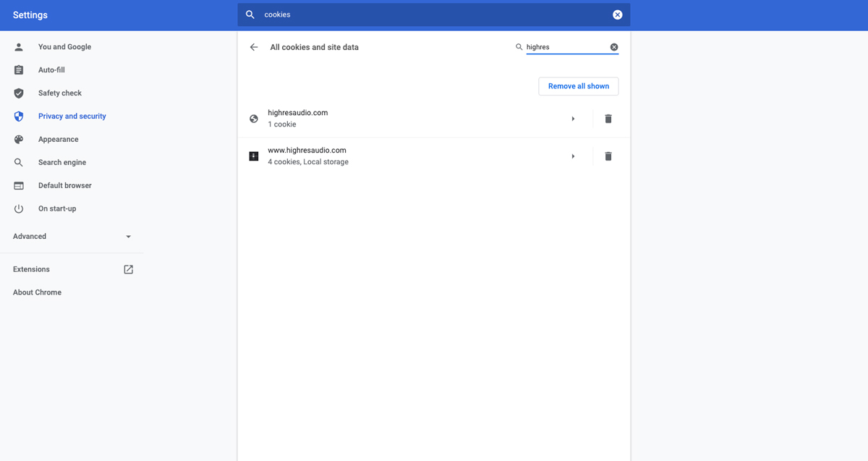Click the 1 cookie subtitle
The image size is (868, 461).
(282, 124)
